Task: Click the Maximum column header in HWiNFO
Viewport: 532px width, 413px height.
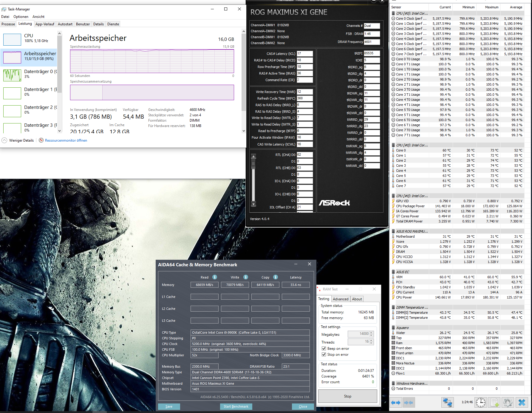Action: click(488, 7)
